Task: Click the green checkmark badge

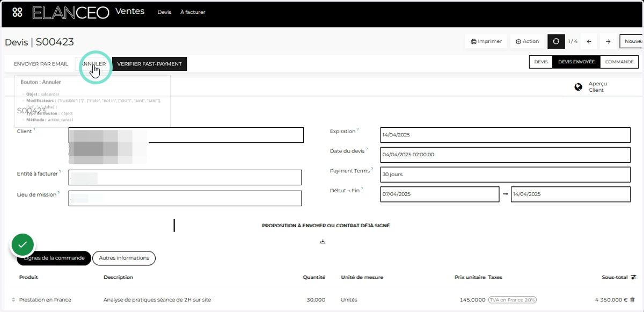Action: 23,245
